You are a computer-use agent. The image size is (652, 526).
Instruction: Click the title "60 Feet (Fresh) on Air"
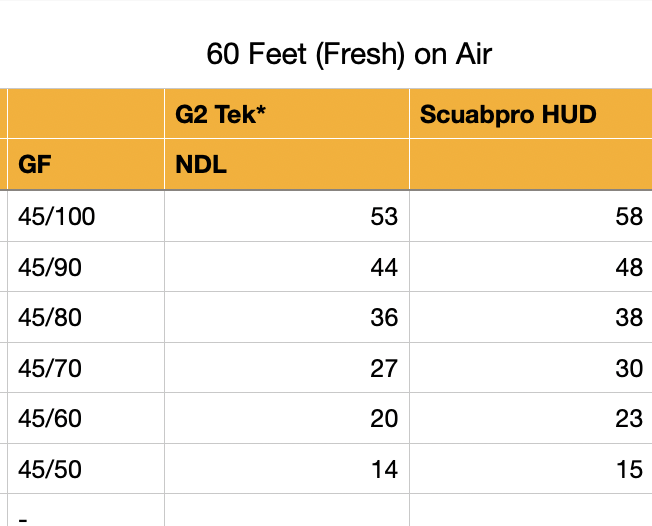(349, 54)
